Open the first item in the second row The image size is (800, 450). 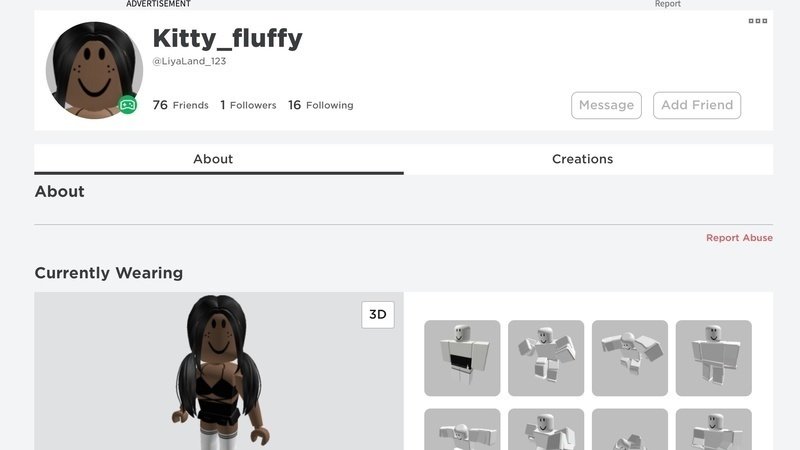(x=462, y=429)
